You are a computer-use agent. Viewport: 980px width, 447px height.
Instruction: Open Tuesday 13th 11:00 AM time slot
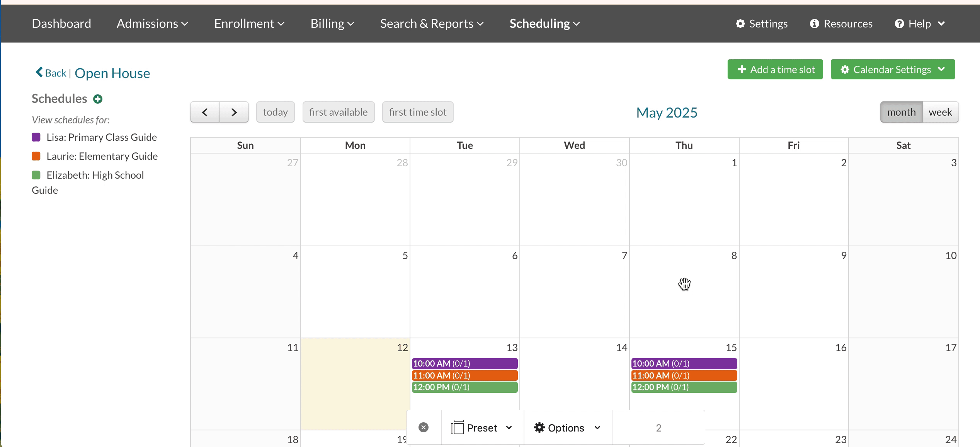[464, 375]
